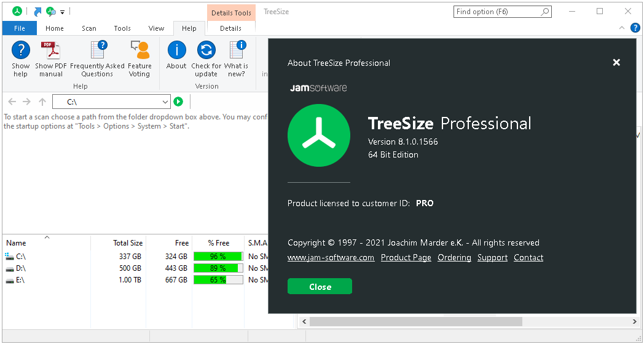Switch to the Scan tab
Viewport: 644px width, 344px height.
point(88,28)
